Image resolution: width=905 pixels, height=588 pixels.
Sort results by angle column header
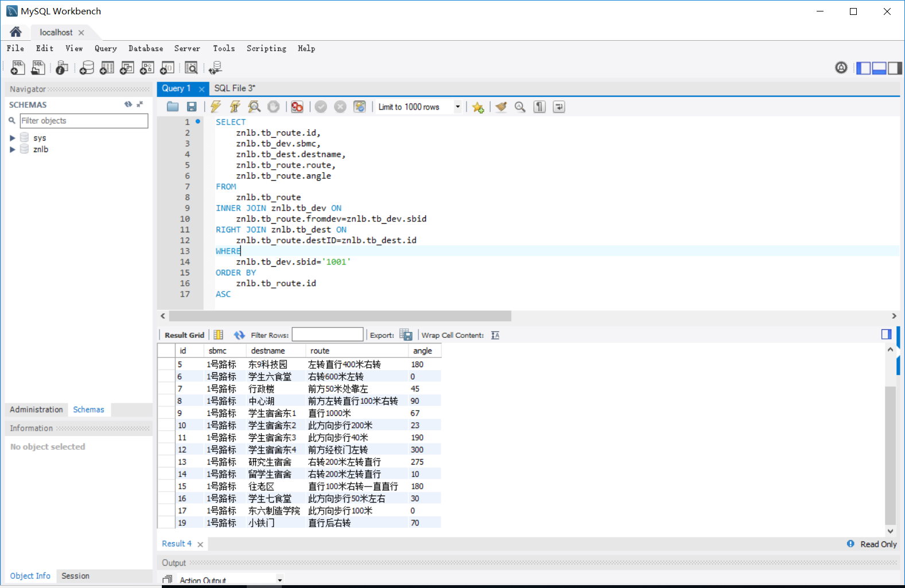click(425, 351)
